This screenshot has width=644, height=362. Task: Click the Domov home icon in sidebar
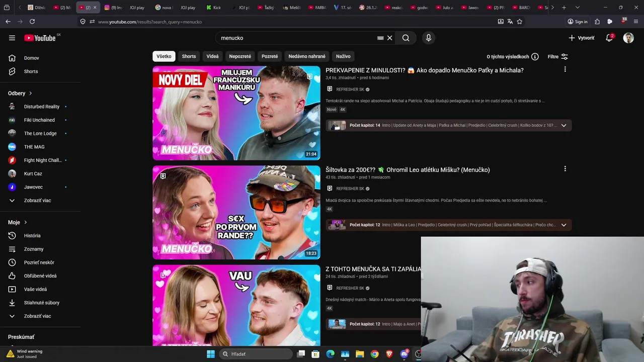(x=12, y=58)
